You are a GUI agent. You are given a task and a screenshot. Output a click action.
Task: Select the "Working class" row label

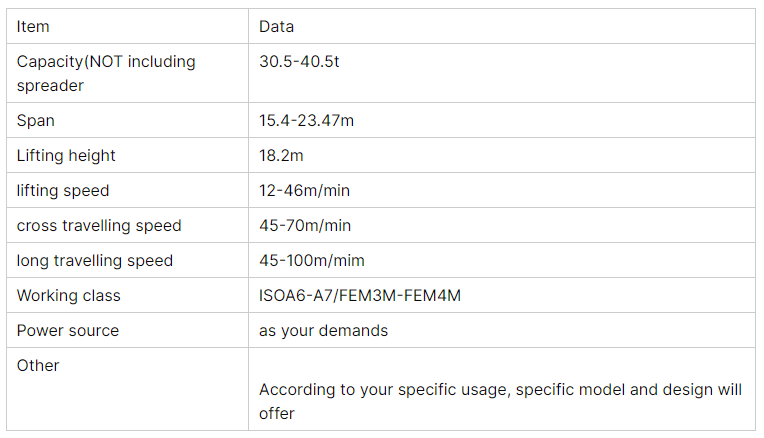coord(68,296)
